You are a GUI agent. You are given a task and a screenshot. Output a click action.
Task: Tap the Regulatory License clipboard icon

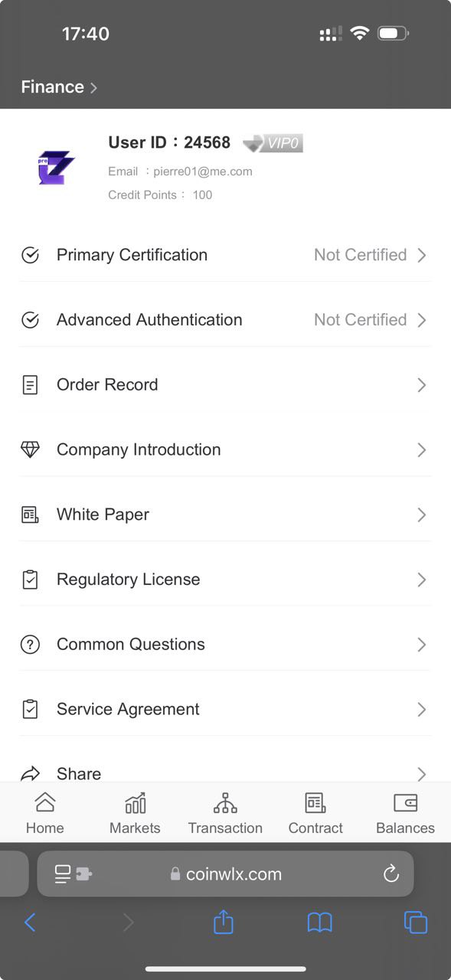click(30, 580)
